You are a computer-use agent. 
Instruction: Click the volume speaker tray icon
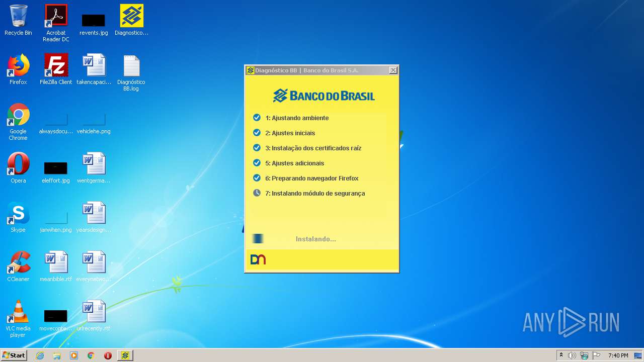pos(572,355)
